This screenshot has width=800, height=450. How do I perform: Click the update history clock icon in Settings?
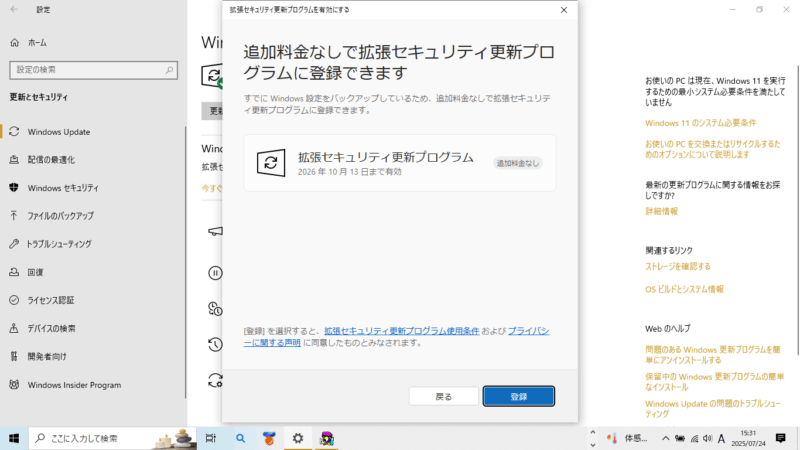pos(215,344)
